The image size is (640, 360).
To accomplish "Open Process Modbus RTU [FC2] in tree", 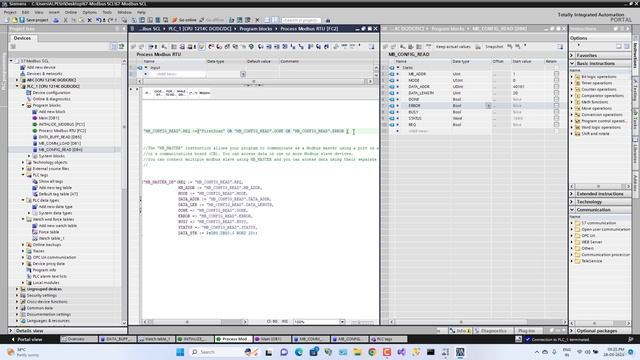I will [x=62, y=131].
